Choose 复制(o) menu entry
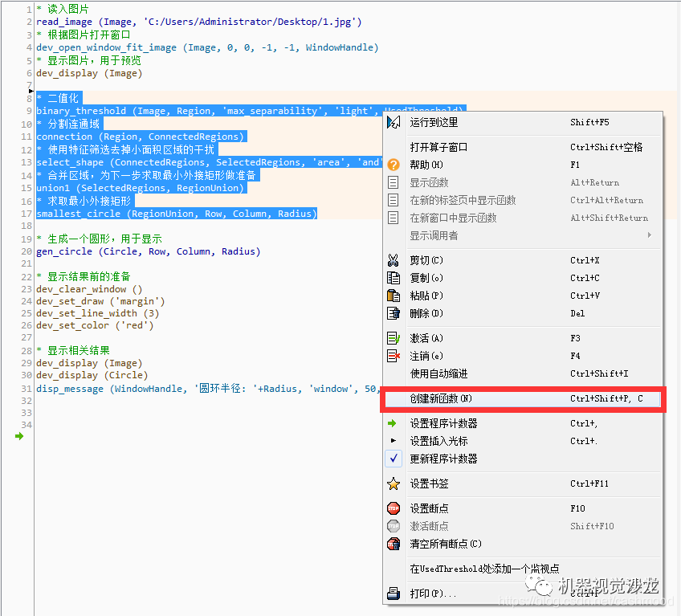Image resolution: width=681 pixels, height=616 pixels. [523, 278]
